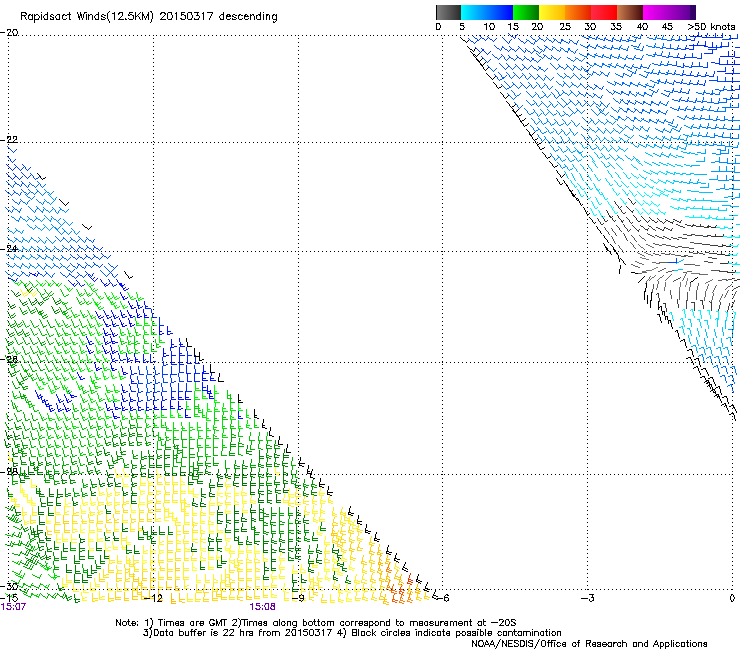This screenshot has width=740, height=650.
Task: Click the magenta-purple 40-50 knots legend swatch
Action: click(x=669, y=12)
